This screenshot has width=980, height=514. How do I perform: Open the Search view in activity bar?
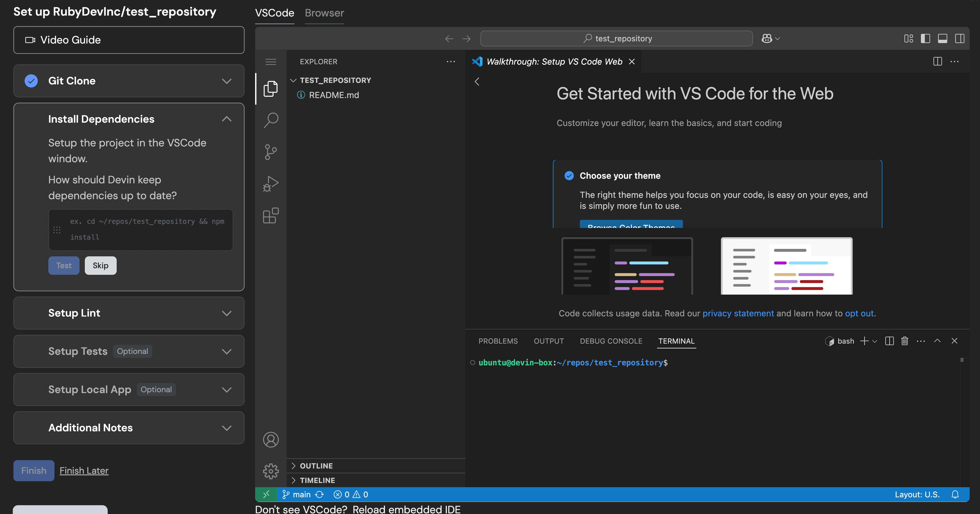point(270,120)
